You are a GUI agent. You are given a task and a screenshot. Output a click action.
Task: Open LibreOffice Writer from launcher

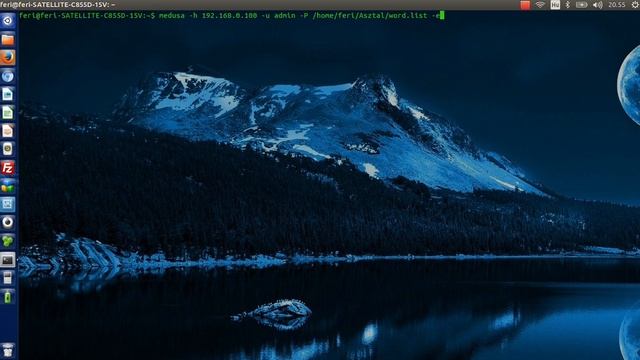tap(8, 94)
